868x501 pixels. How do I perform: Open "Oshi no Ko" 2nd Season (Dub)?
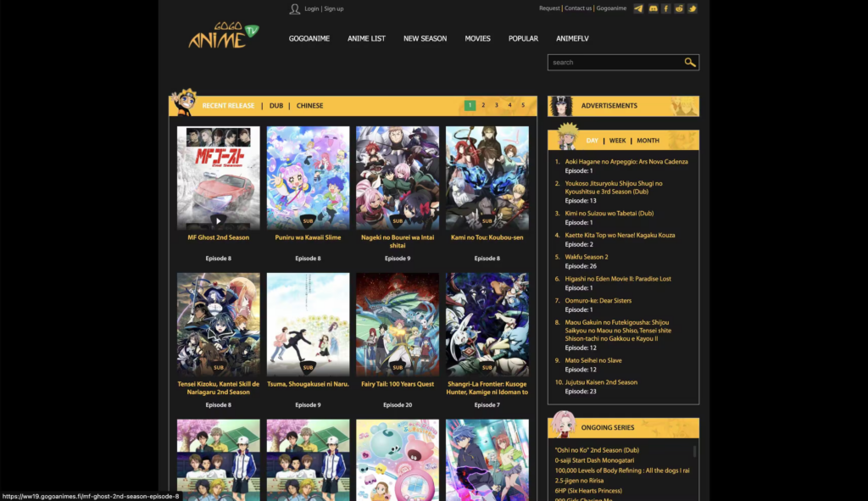click(x=597, y=450)
